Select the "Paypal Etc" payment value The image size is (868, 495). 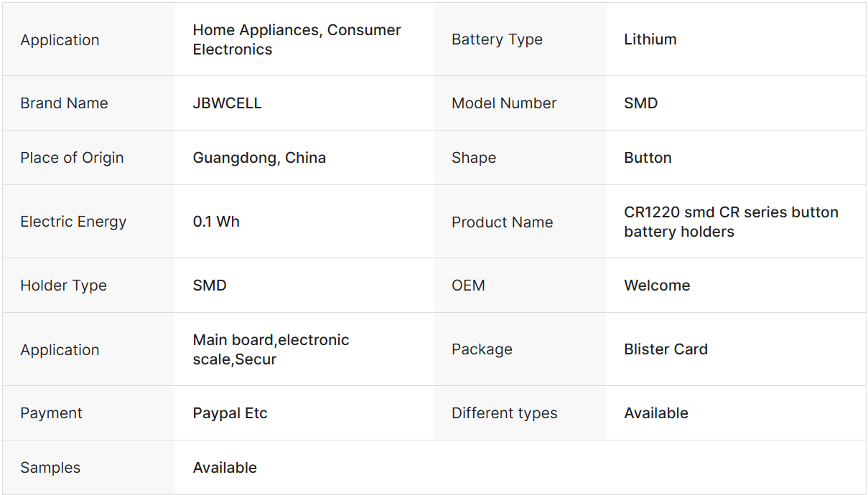pyautogui.click(x=230, y=413)
